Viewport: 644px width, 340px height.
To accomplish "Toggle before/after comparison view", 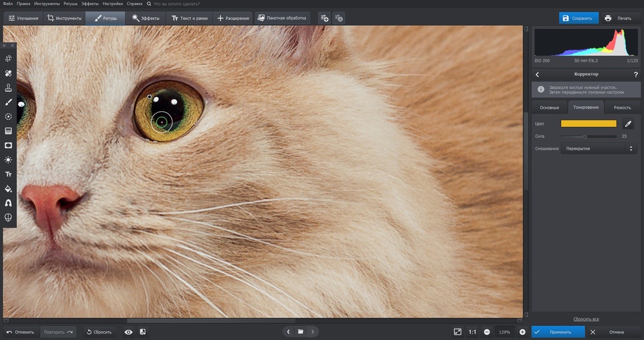I will [142, 332].
